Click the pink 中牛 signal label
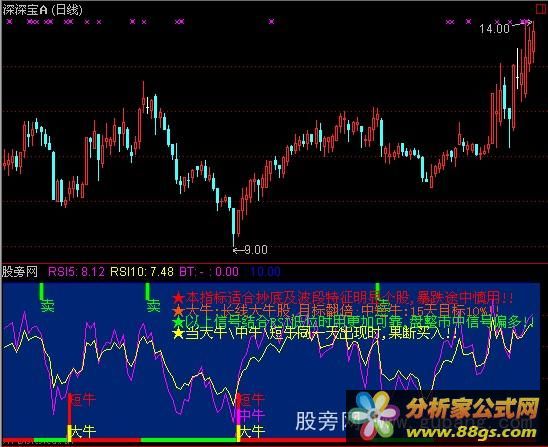The height and width of the screenshot is (447, 548). 252,415
